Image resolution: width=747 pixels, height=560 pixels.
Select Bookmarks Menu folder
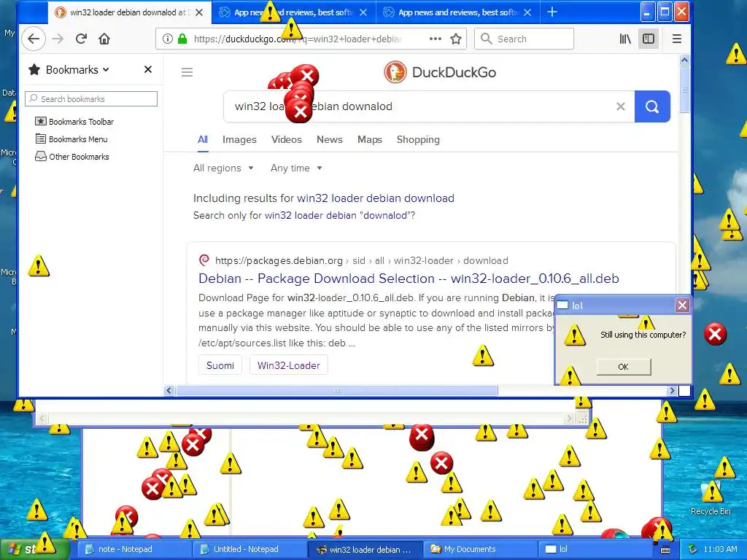71,139
